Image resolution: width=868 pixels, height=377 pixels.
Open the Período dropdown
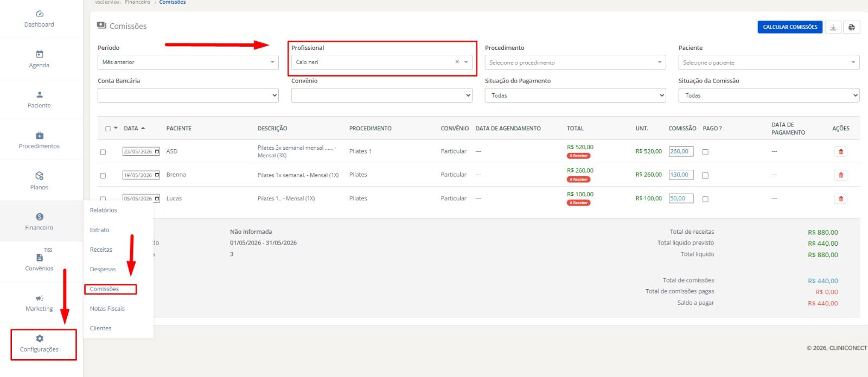(x=188, y=62)
